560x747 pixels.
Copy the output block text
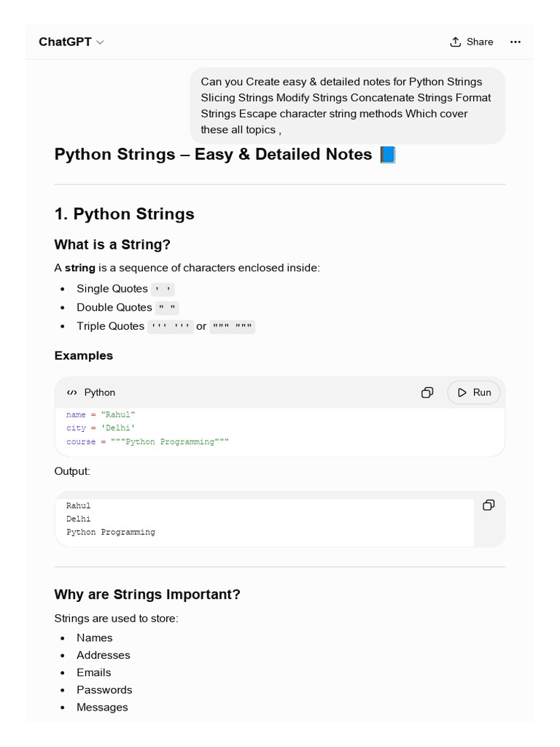(489, 505)
